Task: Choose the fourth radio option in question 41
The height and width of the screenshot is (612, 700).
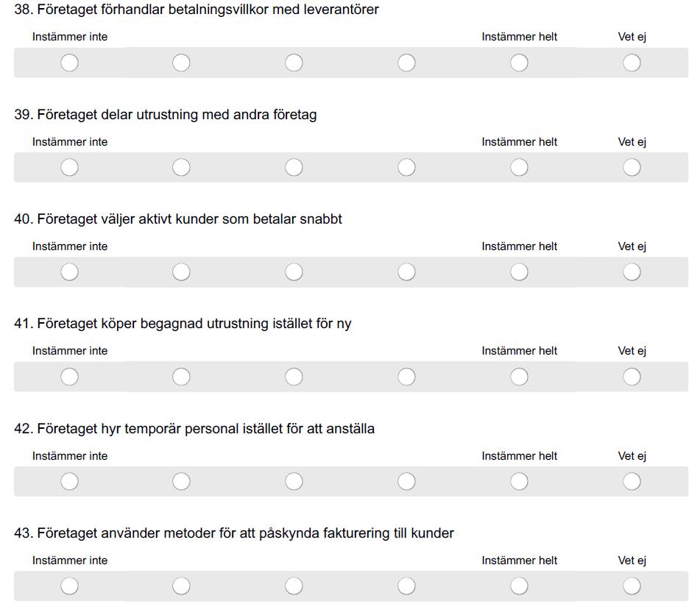Action: (x=407, y=377)
